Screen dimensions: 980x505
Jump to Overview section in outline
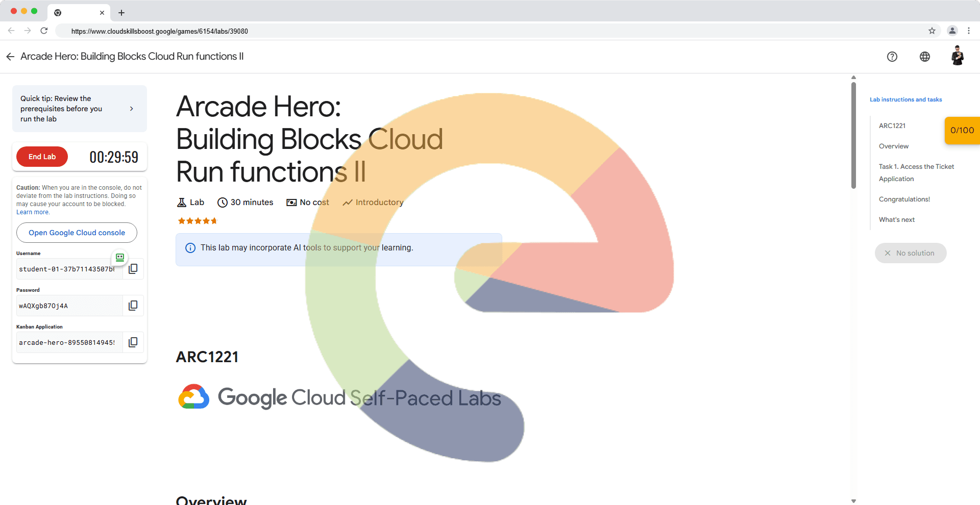(893, 146)
